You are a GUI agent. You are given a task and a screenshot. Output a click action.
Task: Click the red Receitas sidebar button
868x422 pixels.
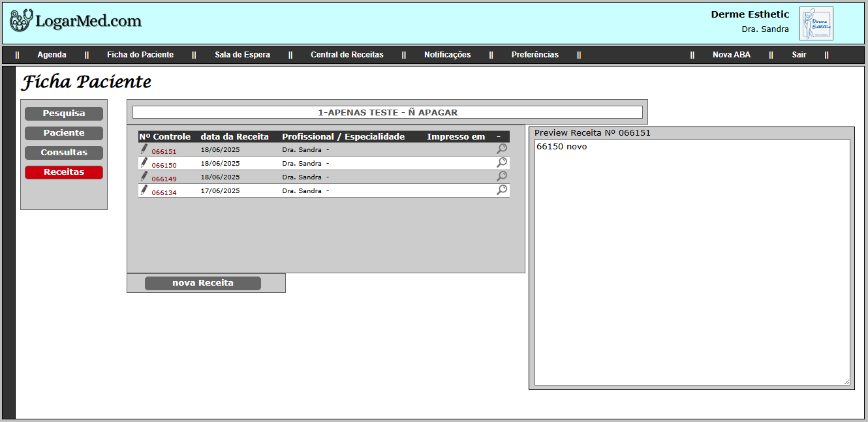[x=64, y=172]
